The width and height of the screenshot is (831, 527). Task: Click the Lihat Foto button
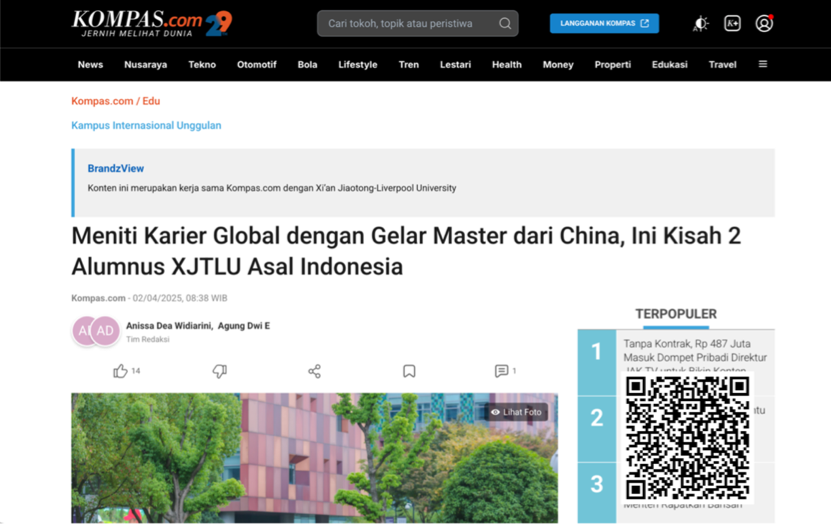pos(516,412)
